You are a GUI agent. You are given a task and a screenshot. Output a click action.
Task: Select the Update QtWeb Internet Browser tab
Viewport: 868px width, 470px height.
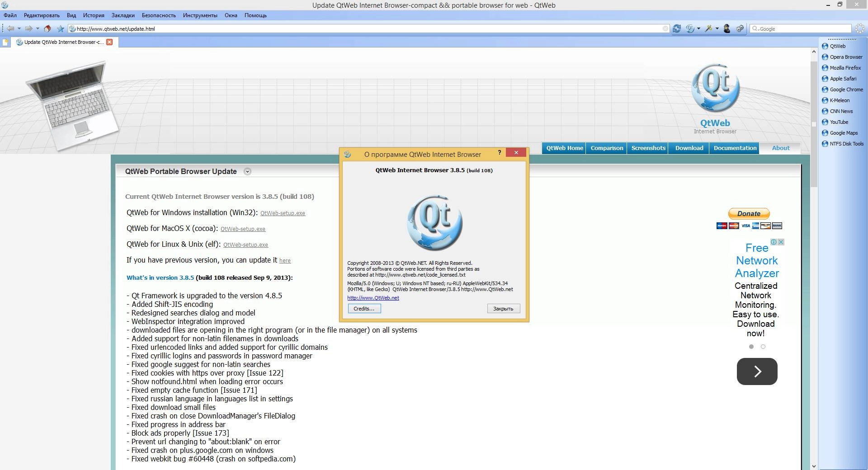64,42
